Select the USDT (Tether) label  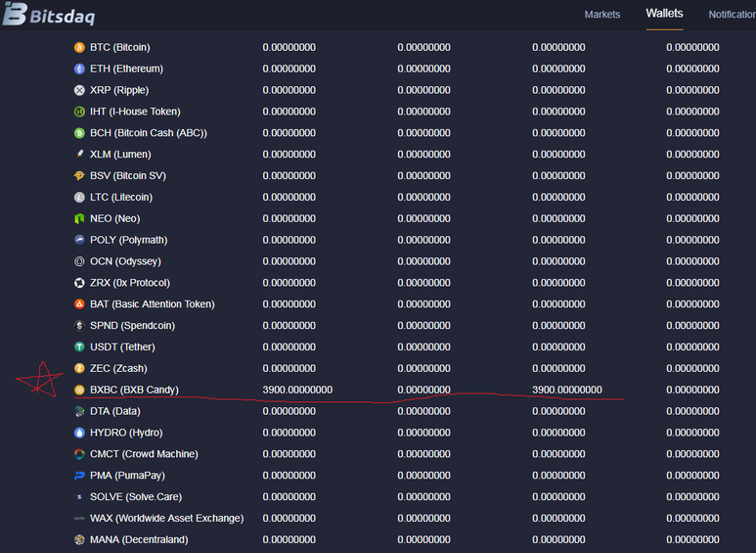pos(122,346)
